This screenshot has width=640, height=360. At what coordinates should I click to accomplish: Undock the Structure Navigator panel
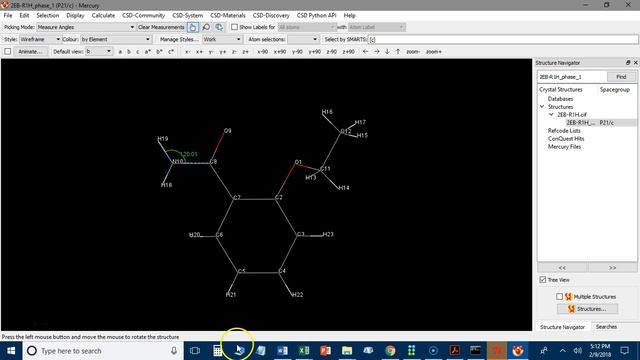(628, 62)
